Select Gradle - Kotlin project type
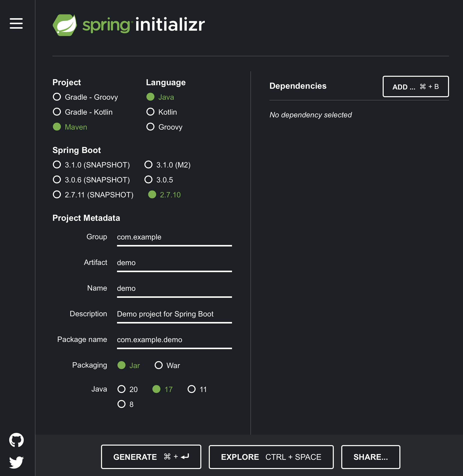This screenshot has width=463, height=476. click(83, 112)
